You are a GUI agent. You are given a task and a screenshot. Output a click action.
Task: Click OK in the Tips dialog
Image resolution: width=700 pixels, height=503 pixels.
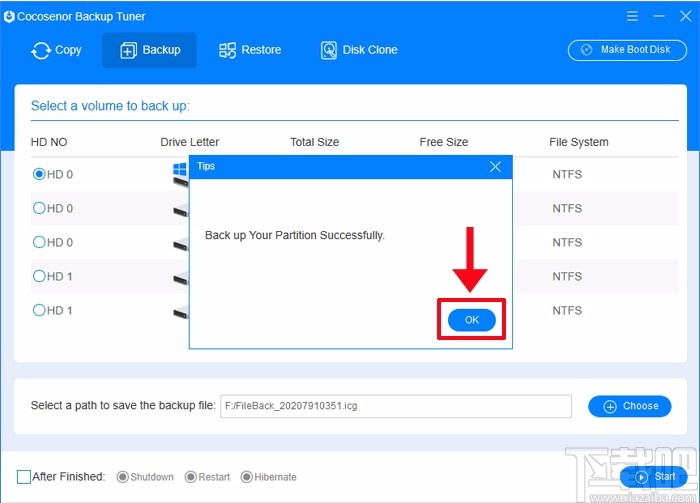tap(471, 320)
